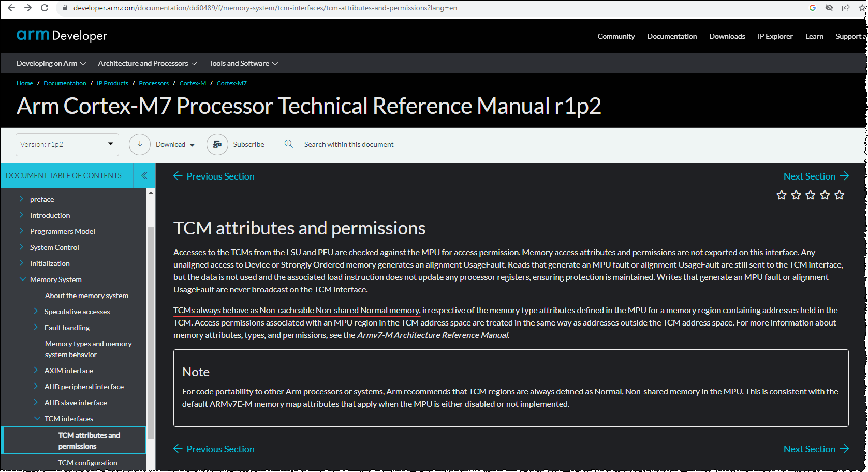The image size is (868, 472).
Task: Navigate to Home in the breadcrumb trail
Action: tap(24, 83)
